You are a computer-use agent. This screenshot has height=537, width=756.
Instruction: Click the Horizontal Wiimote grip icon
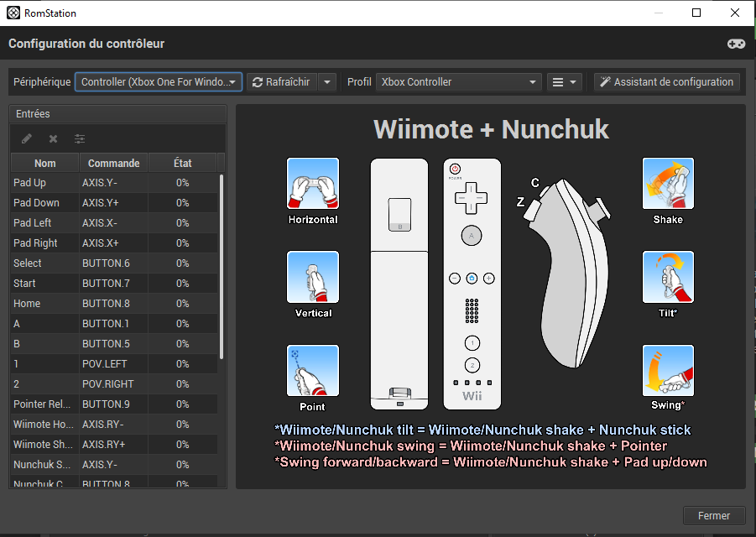coord(313,184)
